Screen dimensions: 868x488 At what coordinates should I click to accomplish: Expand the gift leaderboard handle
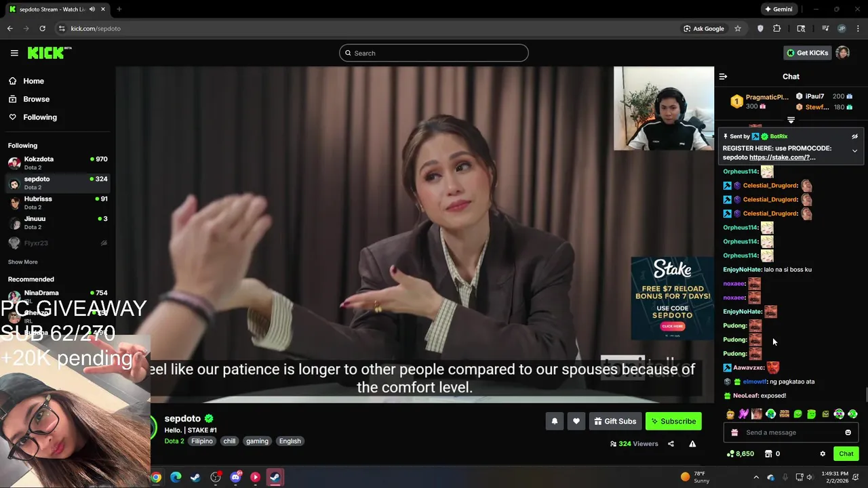pos(791,120)
